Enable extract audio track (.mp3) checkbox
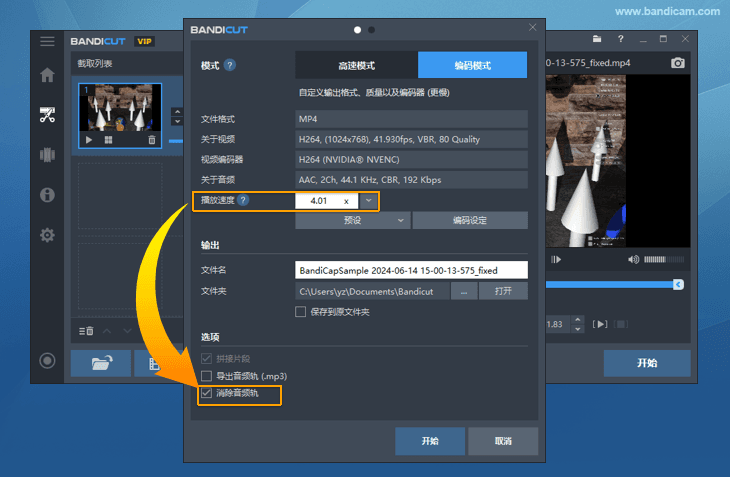The width and height of the screenshot is (730, 477). pyautogui.click(x=206, y=376)
